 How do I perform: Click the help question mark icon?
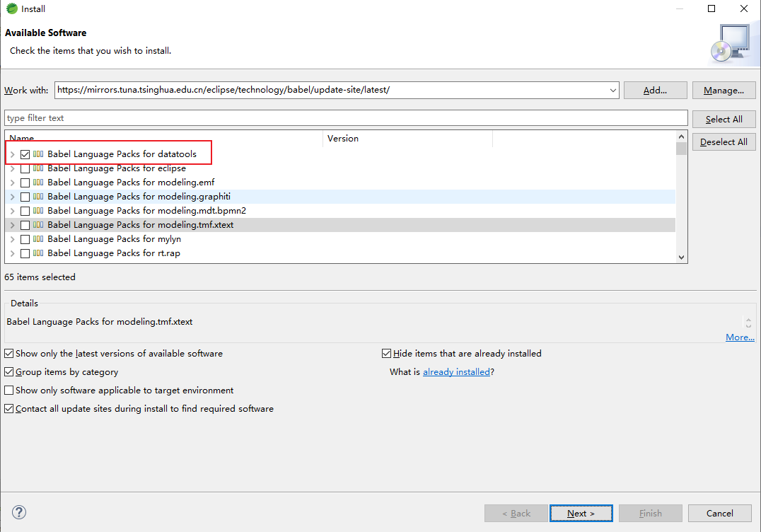pyautogui.click(x=19, y=512)
